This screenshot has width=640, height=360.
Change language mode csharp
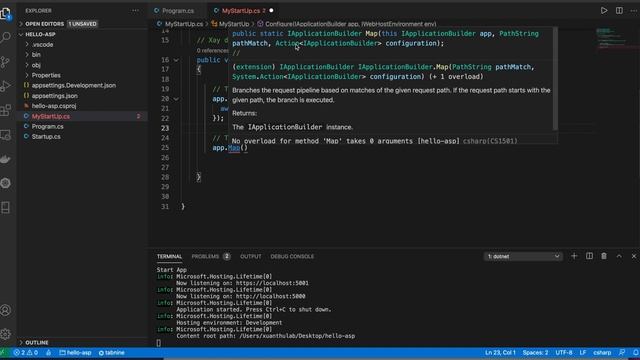point(602,353)
